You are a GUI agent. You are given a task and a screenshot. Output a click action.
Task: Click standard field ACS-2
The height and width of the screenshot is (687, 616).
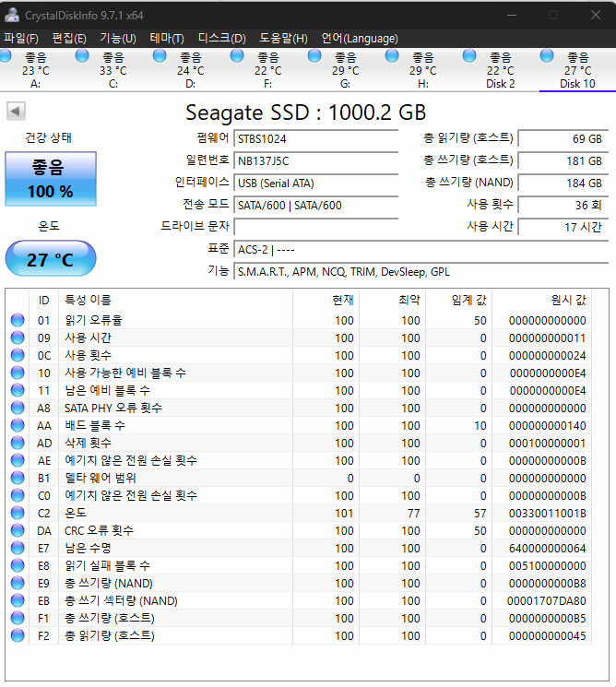421,250
